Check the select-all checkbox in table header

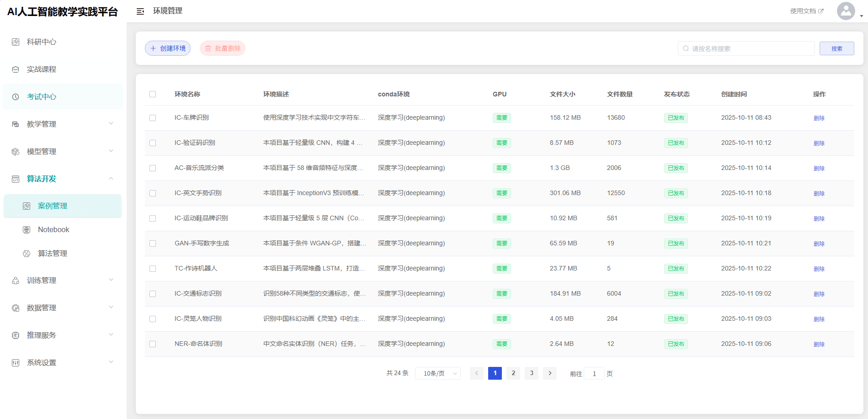tap(153, 94)
